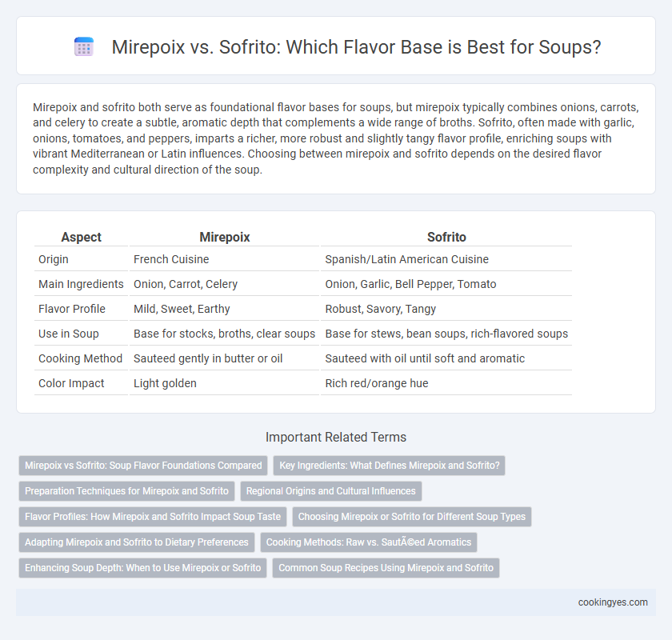Click the cookingyes.com footer link
The height and width of the screenshot is (640, 672).
pyautogui.click(x=613, y=602)
